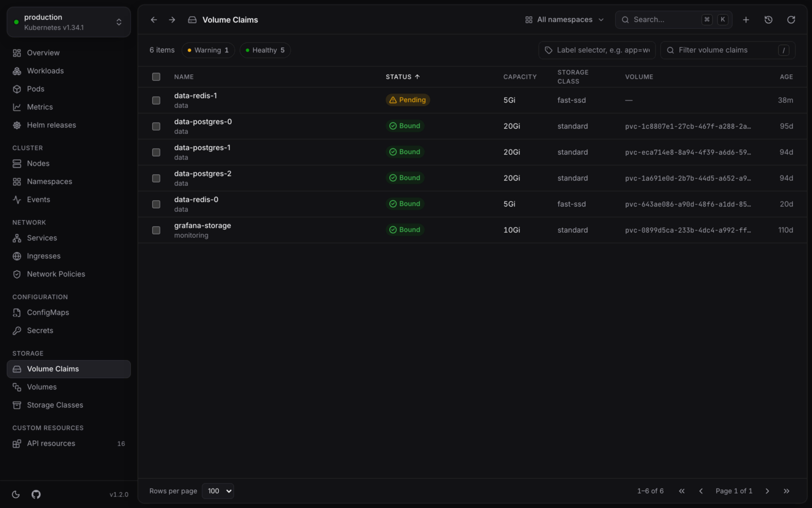This screenshot has height=508, width=812.
Task: Sort by the Capacity column header
Action: point(520,77)
